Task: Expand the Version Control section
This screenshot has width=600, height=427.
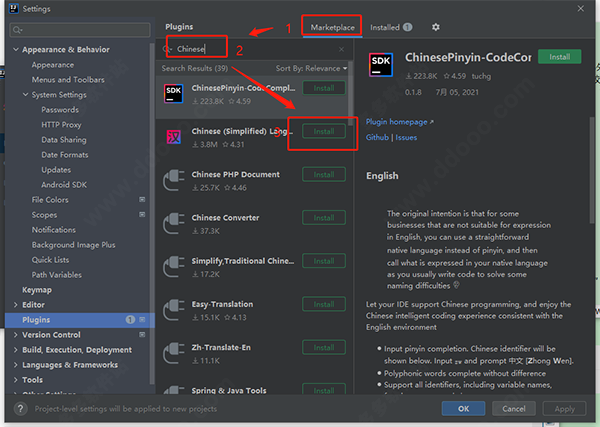Action: coord(16,335)
